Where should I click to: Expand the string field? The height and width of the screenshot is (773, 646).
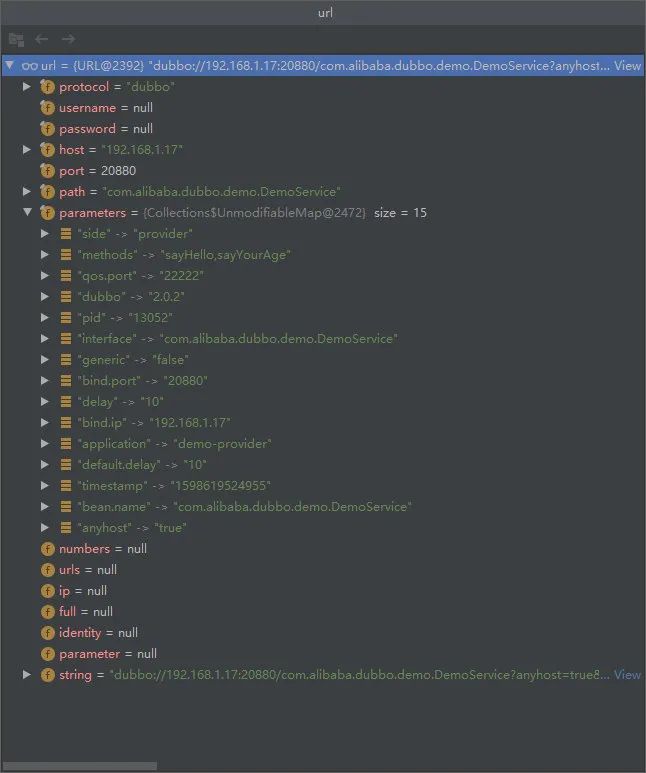[27, 674]
